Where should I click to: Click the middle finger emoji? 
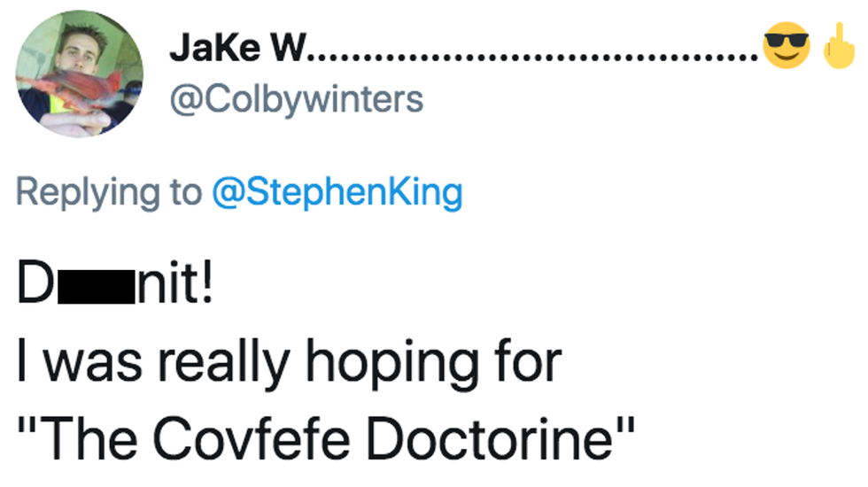click(836, 47)
